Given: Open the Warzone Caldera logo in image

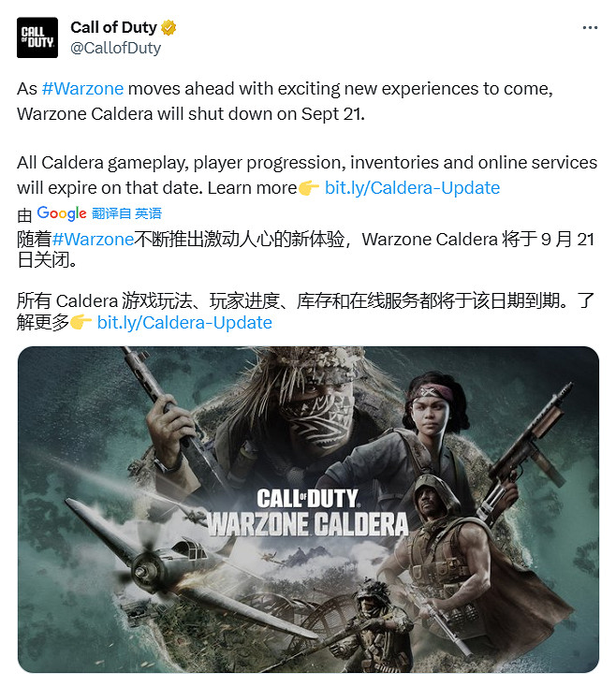Looking at the screenshot, I should (308, 513).
